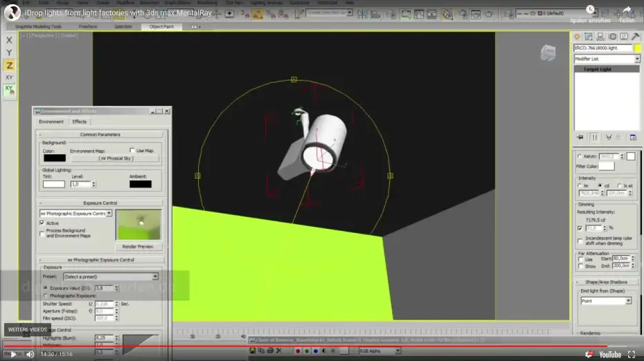Open configure modifier sets icon
Screen dimensions: 644x361
click(633, 138)
